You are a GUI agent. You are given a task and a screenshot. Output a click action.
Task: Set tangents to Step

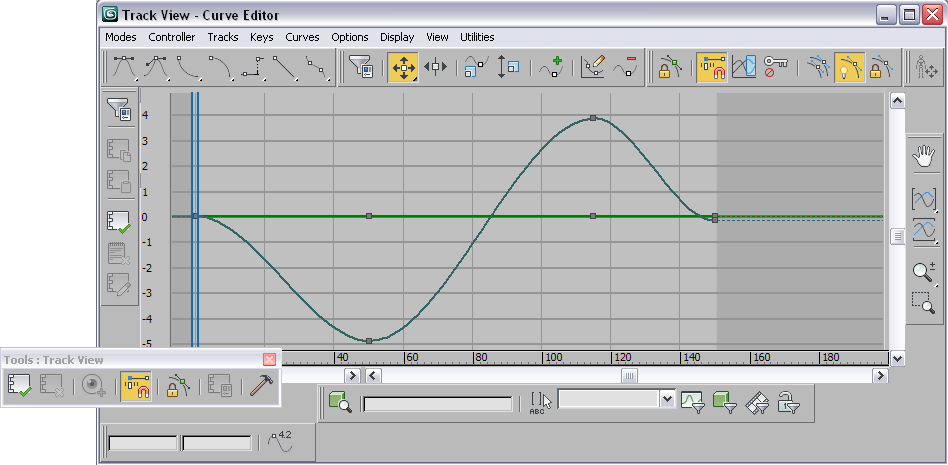pyautogui.click(x=253, y=67)
